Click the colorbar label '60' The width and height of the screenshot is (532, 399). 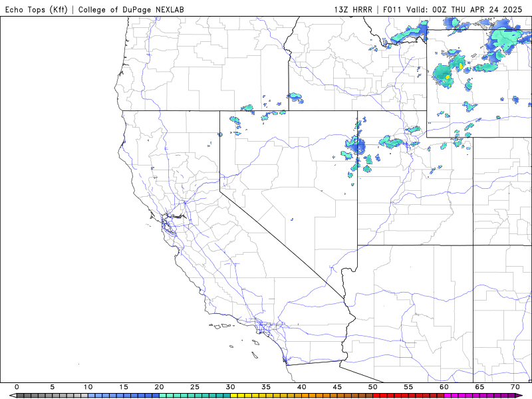coord(444,387)
